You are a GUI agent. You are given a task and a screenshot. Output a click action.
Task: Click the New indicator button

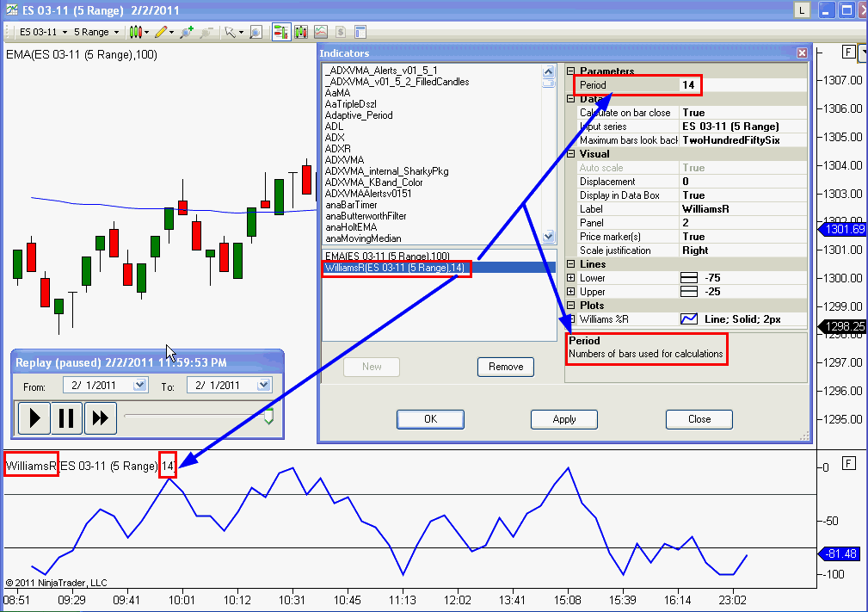pos(372,367)
